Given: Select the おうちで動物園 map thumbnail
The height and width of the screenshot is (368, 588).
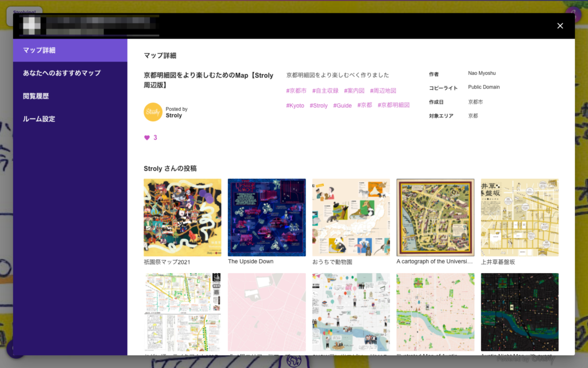Looking at the screenshot, I should pyautogui.click(x=351, y=217).
